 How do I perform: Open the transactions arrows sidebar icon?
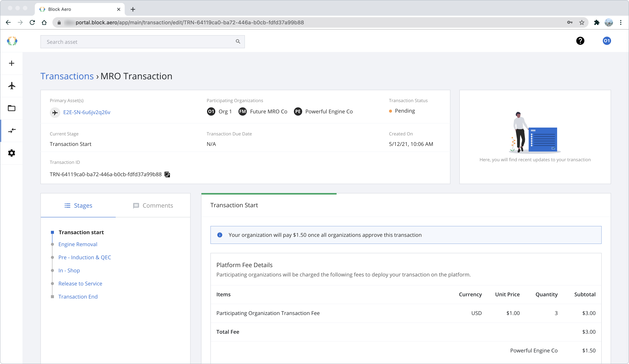(x=11, y=131)
